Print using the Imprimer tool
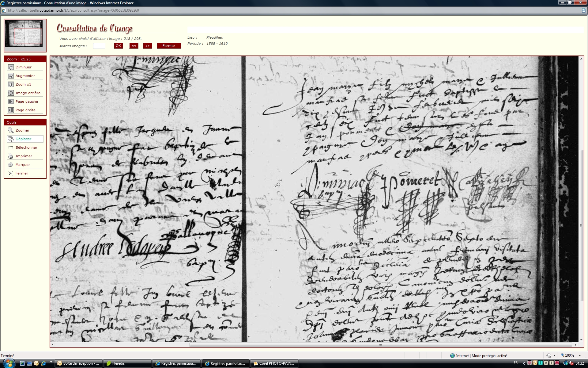This screenshot has width=588, height=368. [11, 156]
